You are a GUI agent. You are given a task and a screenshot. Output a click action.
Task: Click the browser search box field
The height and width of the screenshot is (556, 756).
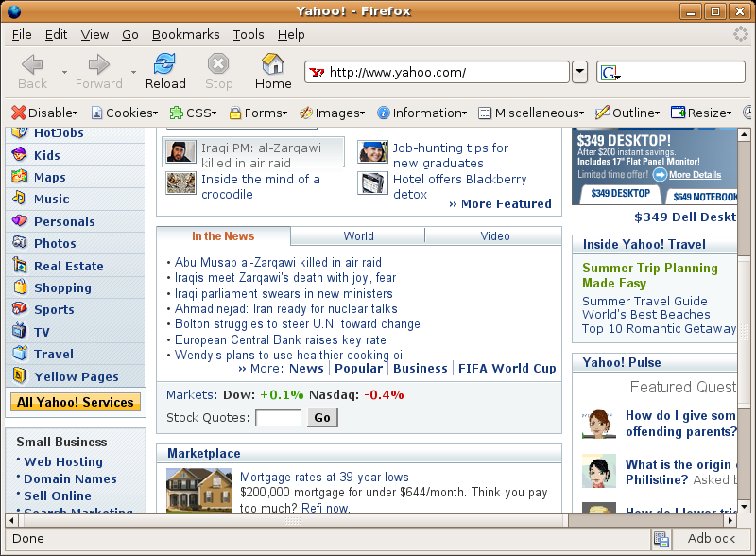(671, 73)
